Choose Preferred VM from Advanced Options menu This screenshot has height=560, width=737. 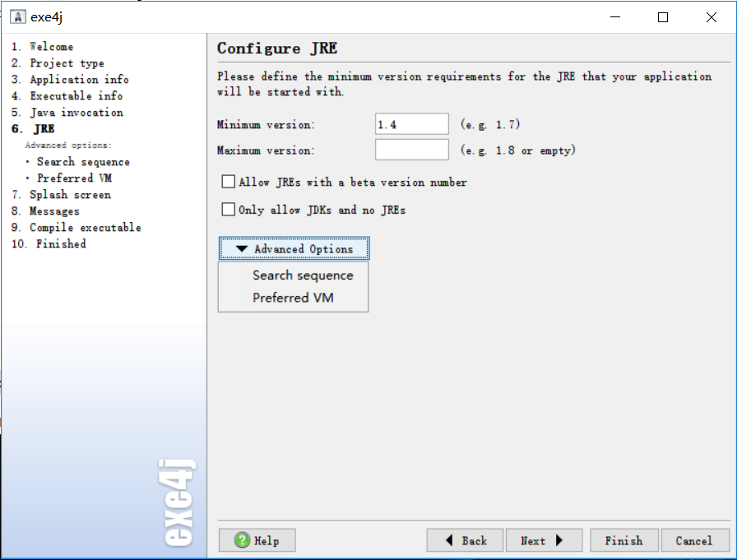[293, 298]
